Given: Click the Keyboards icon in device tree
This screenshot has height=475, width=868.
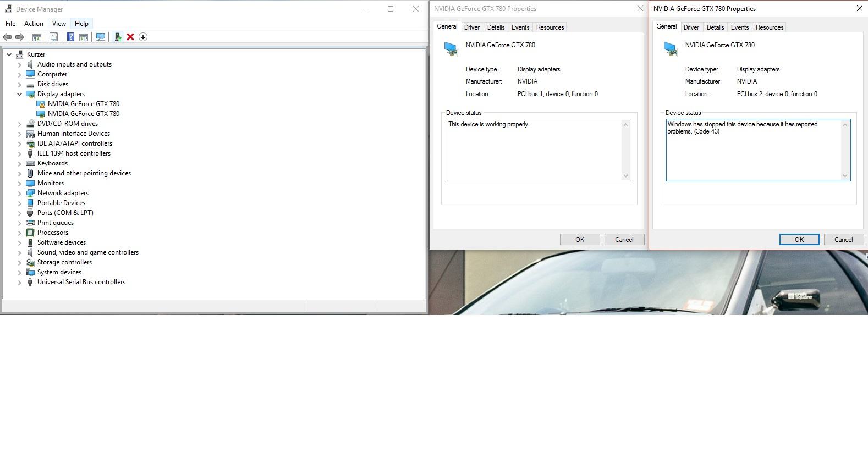Looking at the screenshot, I should [x=30, y=163].
